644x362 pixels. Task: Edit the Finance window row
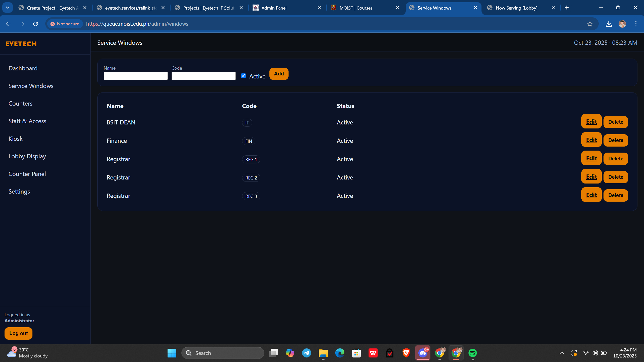click(591, 140)
